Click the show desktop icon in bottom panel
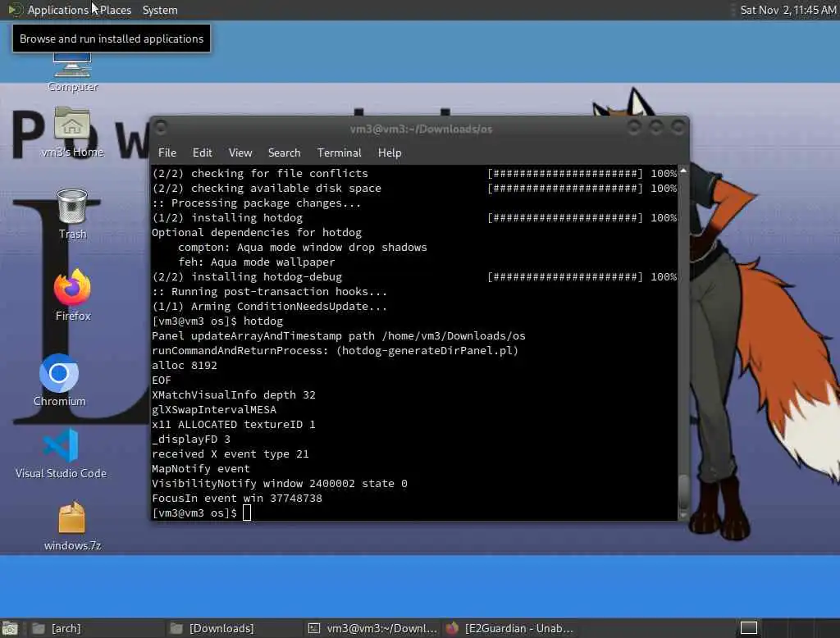The image size is (840, 638). [10, 628]
